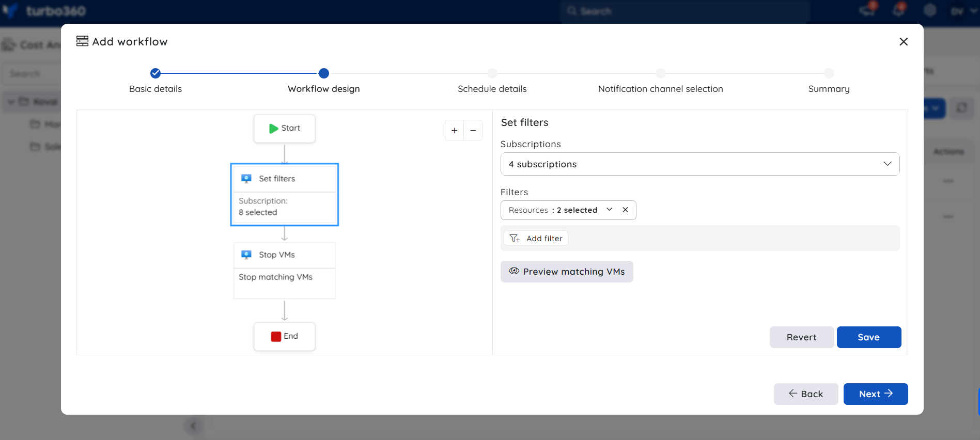The width and height of the screenshot is (980, 440).
Task: Select the Workflow design step
Action: click(324, 89)
